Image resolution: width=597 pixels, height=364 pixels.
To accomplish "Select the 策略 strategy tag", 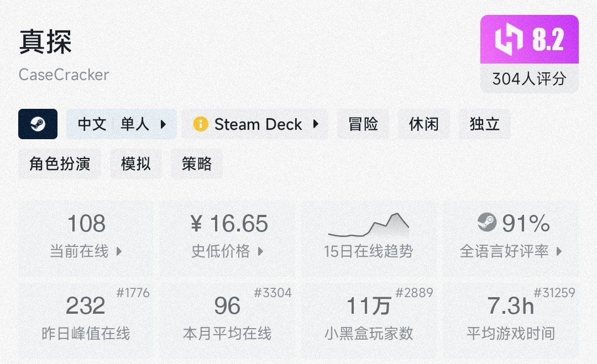I will click(x=197, y=163).
